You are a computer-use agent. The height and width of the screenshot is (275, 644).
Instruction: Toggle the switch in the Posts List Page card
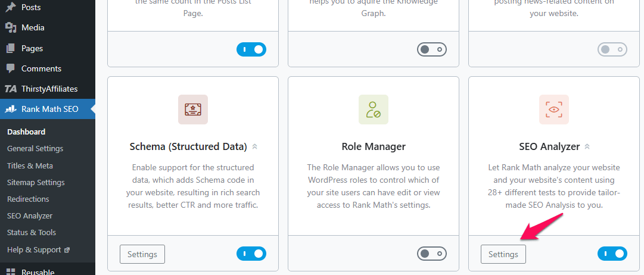(251, 49)
